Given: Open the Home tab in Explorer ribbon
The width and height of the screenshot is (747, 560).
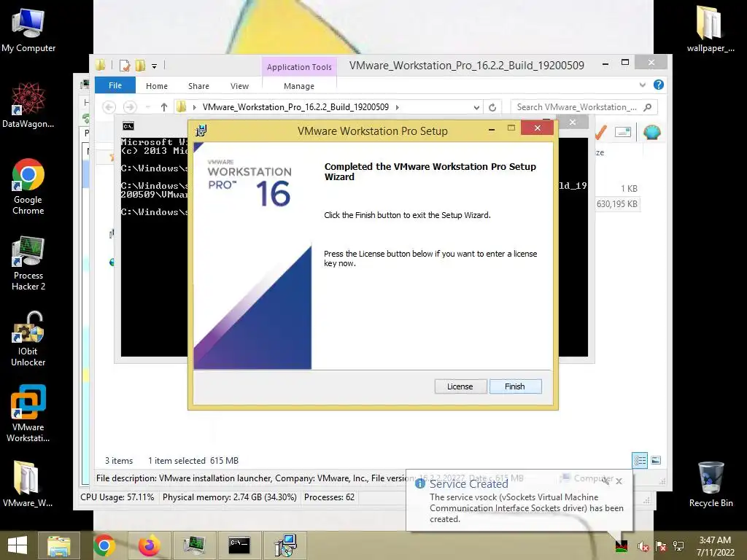Looking at the screenshot, I should pos(157,86).
